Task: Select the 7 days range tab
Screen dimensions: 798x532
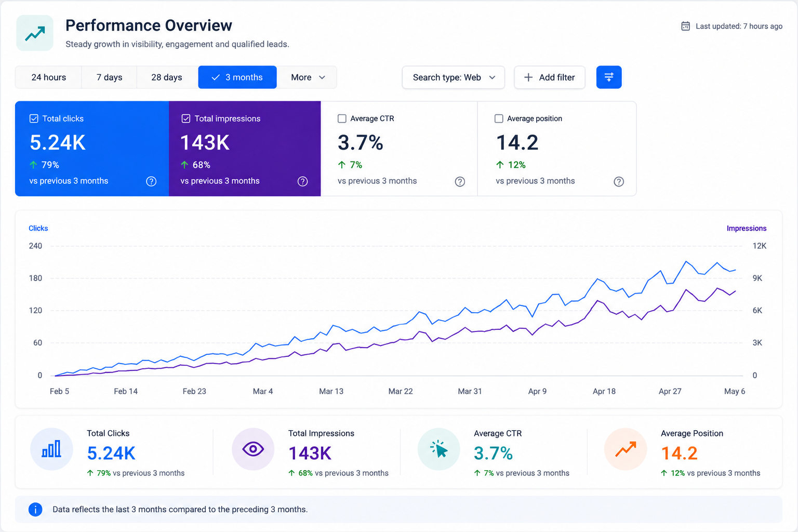Action: point(109,77)
